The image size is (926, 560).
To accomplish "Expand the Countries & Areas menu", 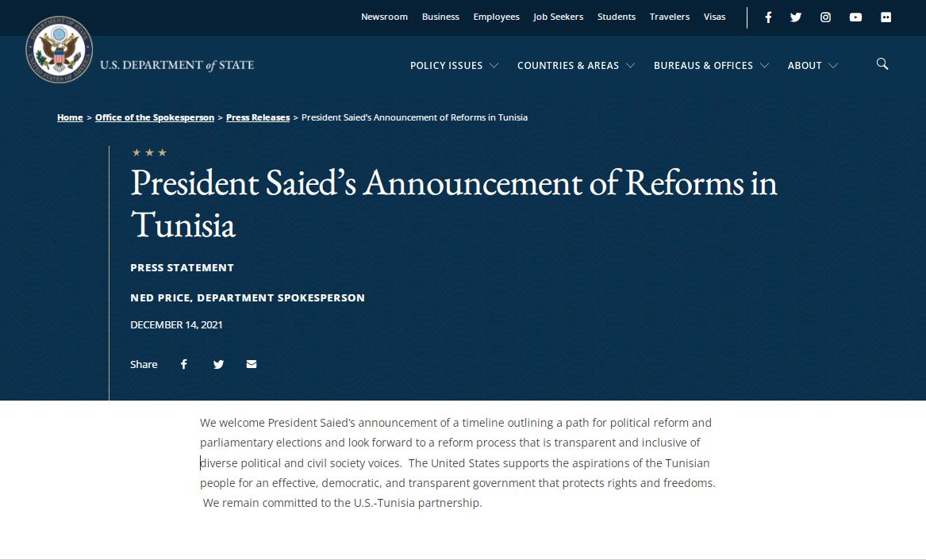I will click(576, 66).
